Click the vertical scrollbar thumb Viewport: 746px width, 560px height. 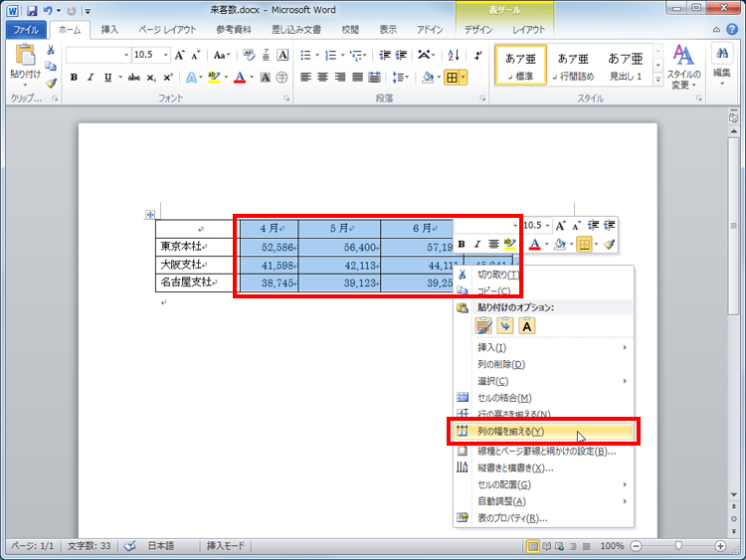pyautogui.click(x=734, y=226)
